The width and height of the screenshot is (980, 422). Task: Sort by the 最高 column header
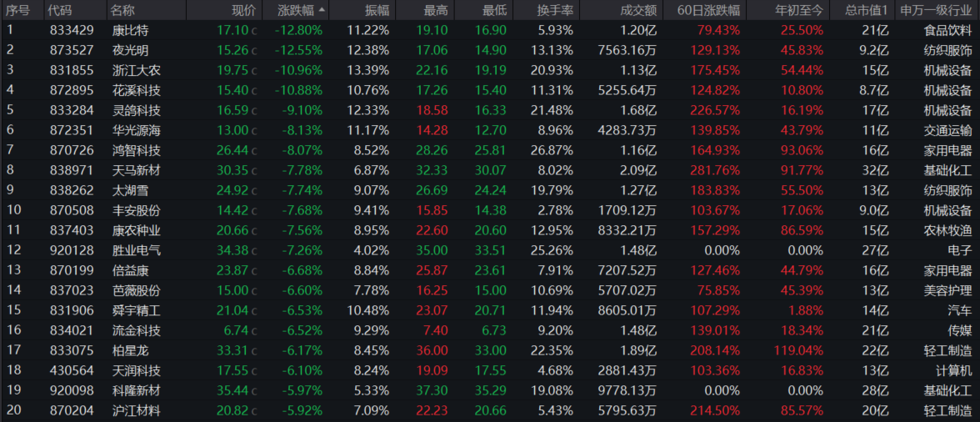tap(435, 10)
